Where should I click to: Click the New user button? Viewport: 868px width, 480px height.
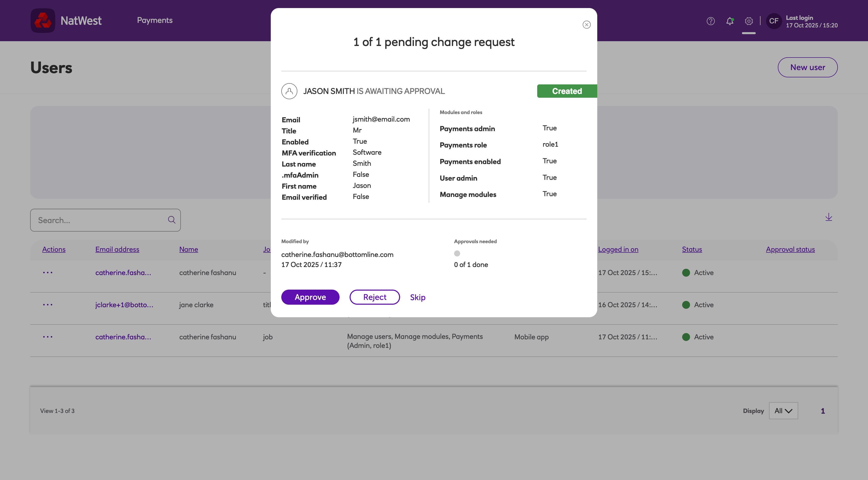[807, 67]
